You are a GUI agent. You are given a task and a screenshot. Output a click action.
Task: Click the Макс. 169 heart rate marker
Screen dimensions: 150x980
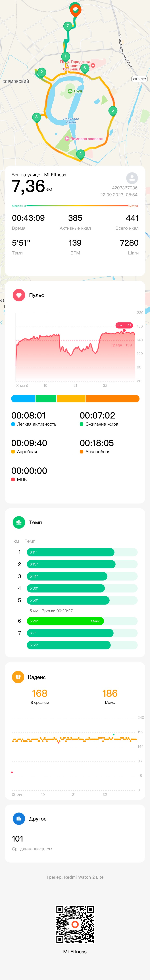[x=124, y=326]
